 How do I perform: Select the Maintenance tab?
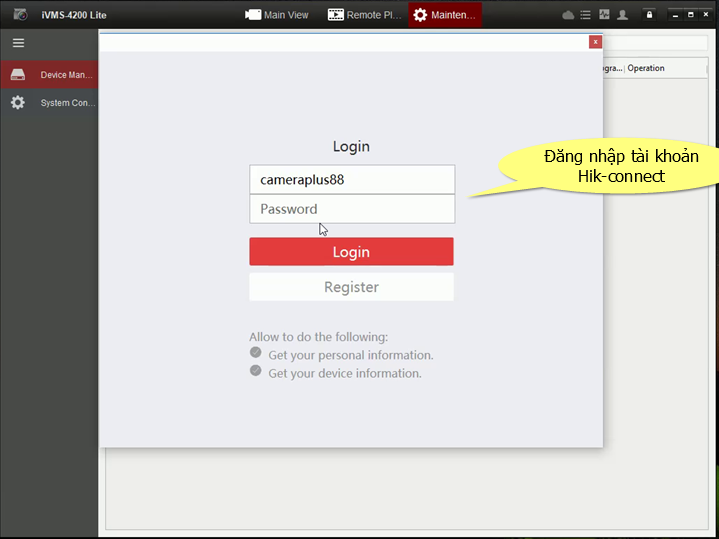tap(445, 15)
